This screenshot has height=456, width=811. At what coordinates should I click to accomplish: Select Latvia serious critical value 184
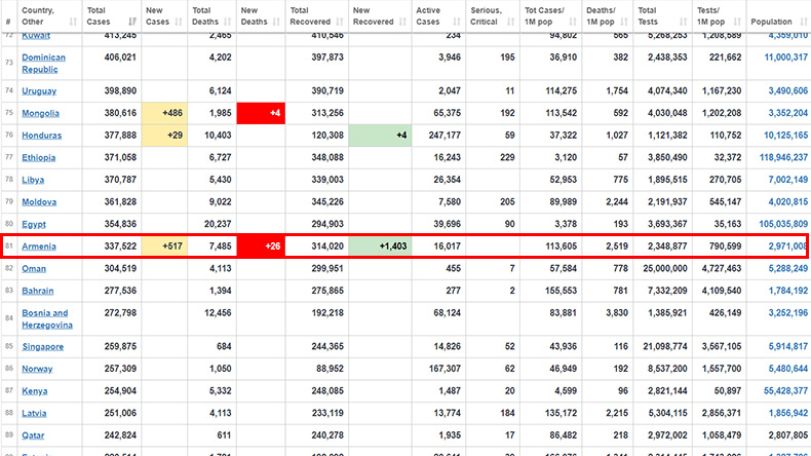pyautogui.click(x=507, y=413)
